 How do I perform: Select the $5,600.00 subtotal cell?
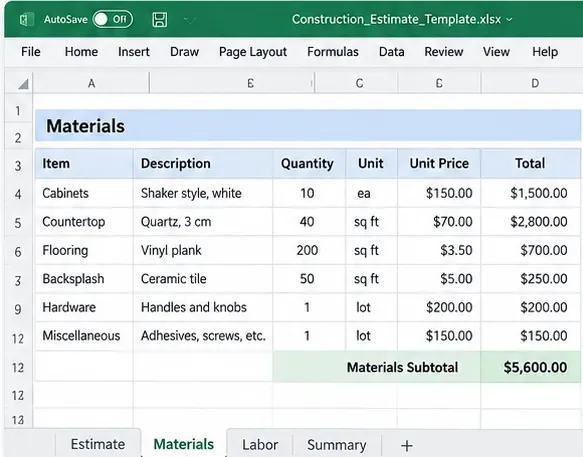(531, 367)
